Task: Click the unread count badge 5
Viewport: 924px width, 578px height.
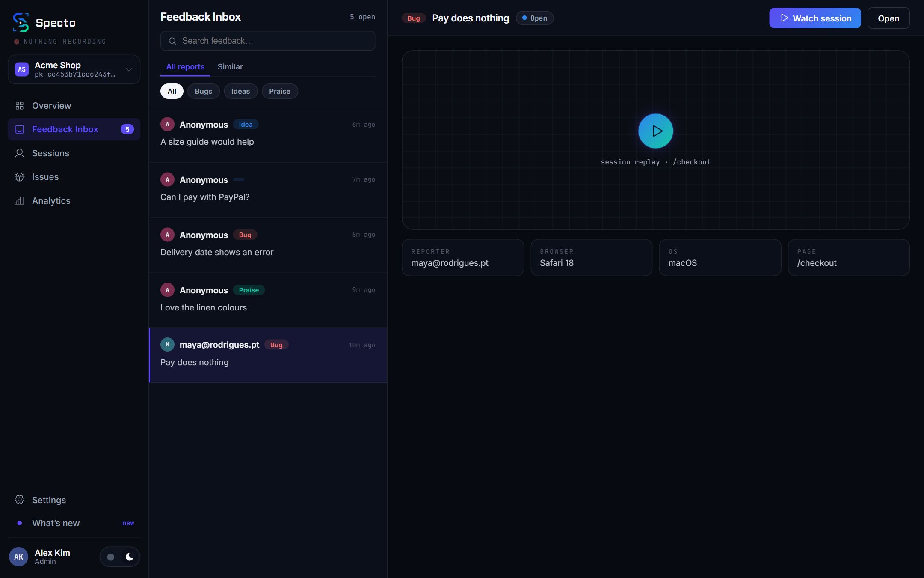Action: point(127,129)
